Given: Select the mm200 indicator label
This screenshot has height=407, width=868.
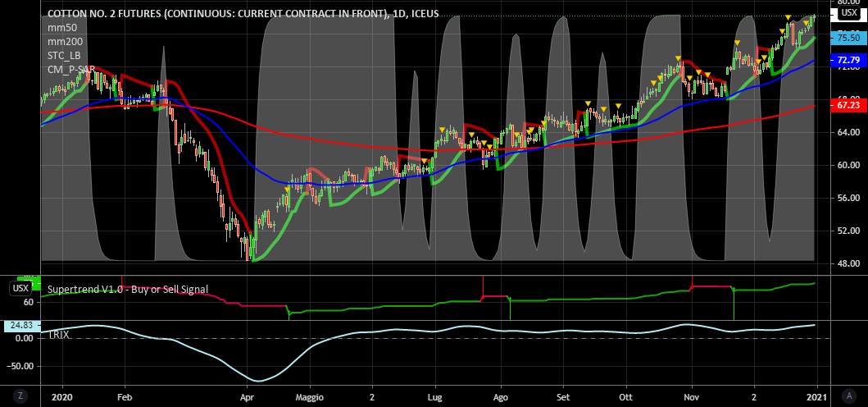Looking at the screenshot, I should pos(63,42).
